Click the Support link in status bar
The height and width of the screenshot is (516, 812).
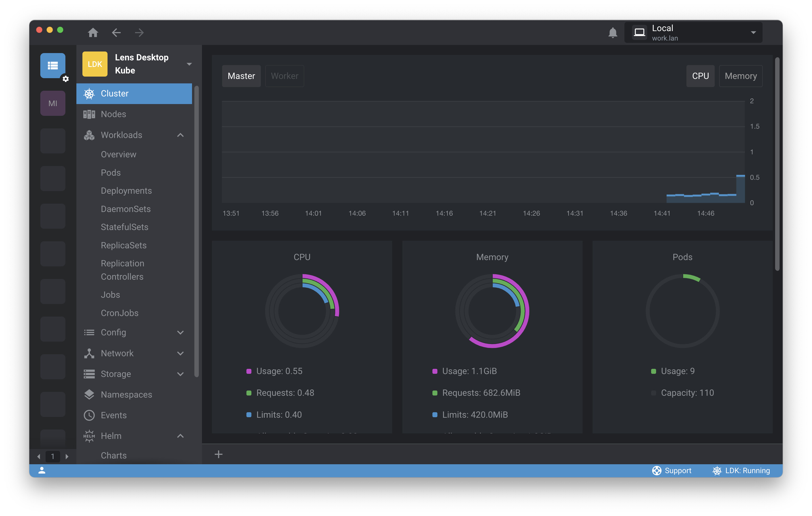pos(671,471)
